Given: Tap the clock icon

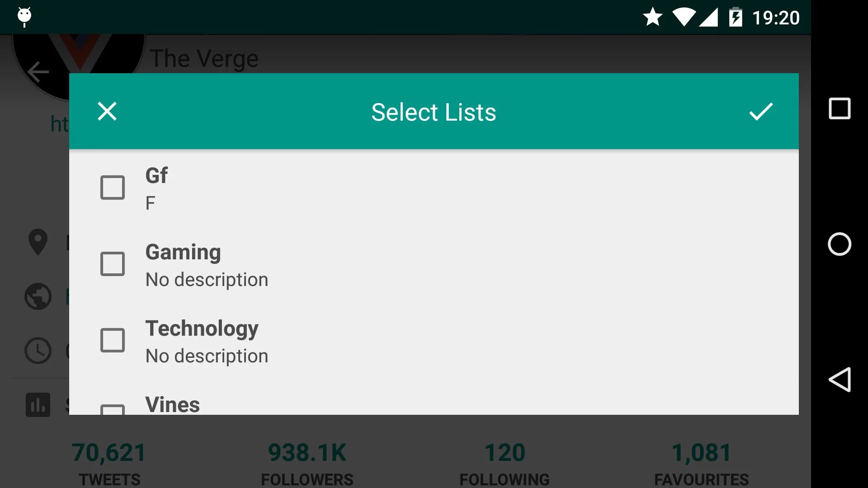Looking at the screenshot, I should point(38,351).
